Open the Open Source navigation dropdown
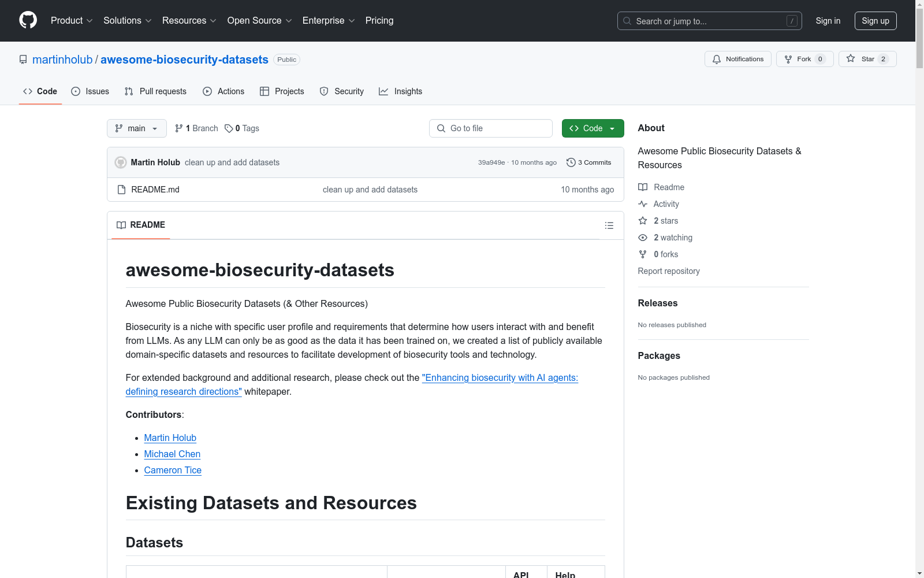Viewport: 924px width, 578px height. [x=259, y=20]
